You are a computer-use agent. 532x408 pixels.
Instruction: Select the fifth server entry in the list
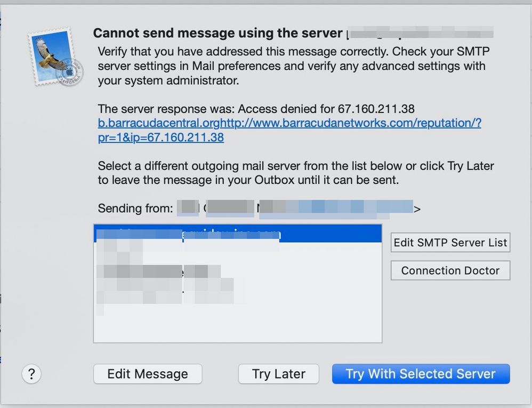click(160, 284)
